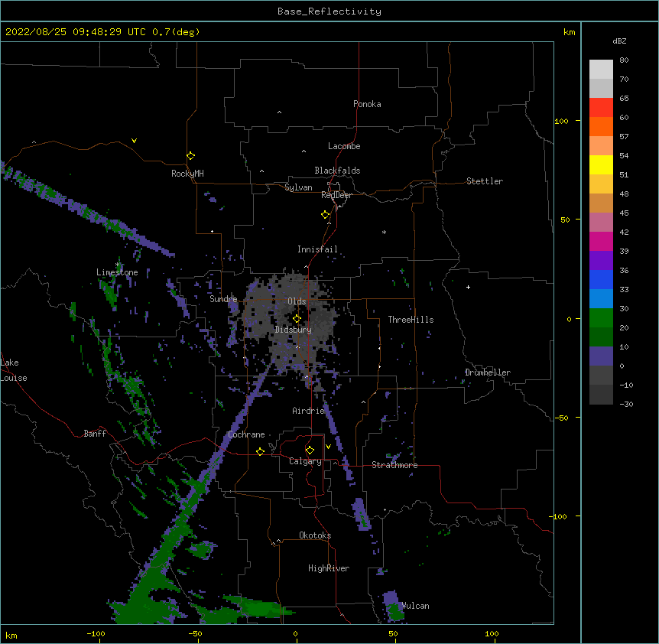Image resolution: width=659 pixels, height=644 pixels.
Task: Click the Vulcan city label
Action: [416, 606]
